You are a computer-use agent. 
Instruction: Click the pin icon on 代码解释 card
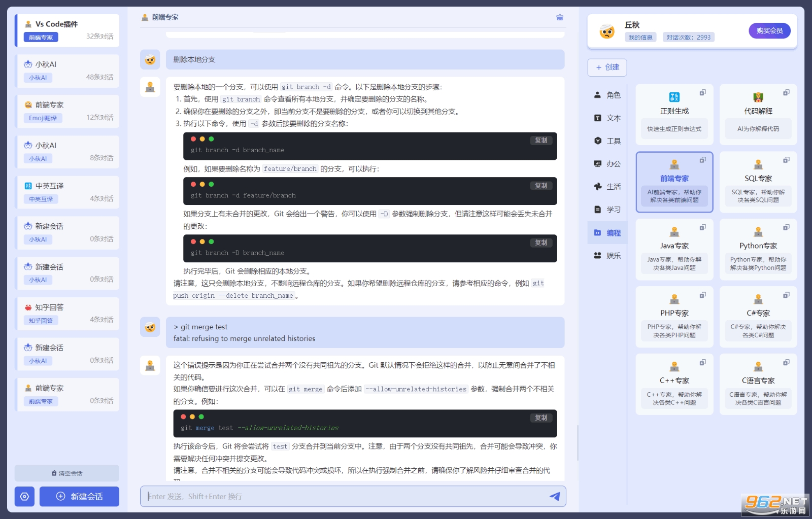[x=786, y=92]
